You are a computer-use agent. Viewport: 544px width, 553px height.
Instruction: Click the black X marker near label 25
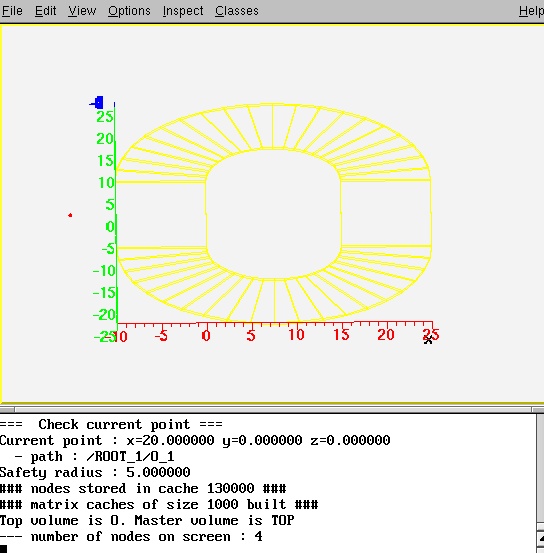pyautogui.click(x=428, y=340)
